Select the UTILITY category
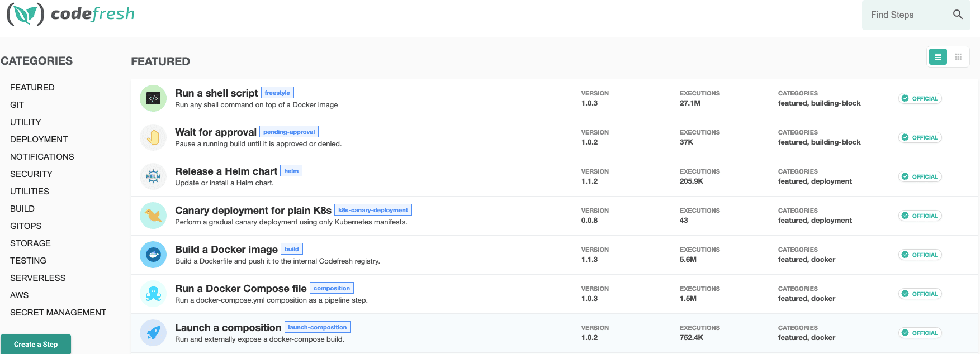 pyautogui.click(x=26, y=122)
